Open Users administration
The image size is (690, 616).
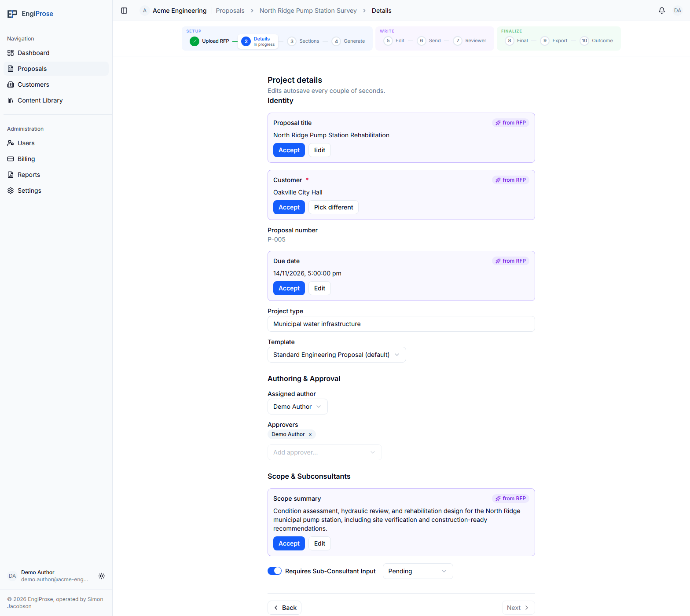(56, 143)
